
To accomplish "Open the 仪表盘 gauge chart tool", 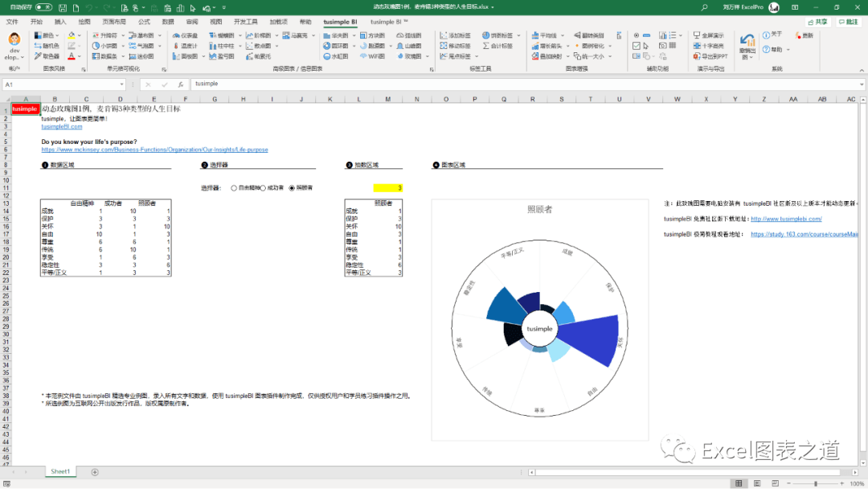I will tap(185, 35).
